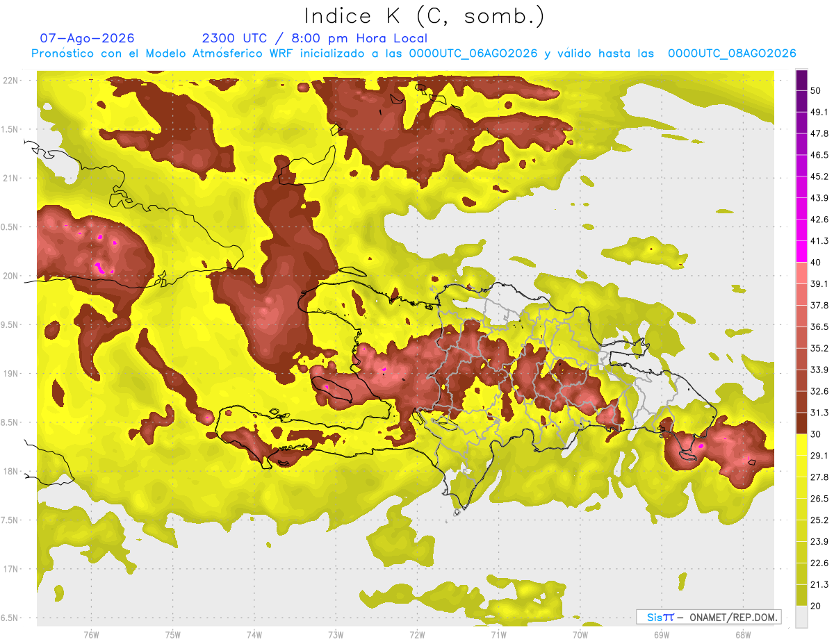The height and width of the screenshot is (644, 834).
Task: Click the colorbar value "47.8"
Action: point(819,133)
